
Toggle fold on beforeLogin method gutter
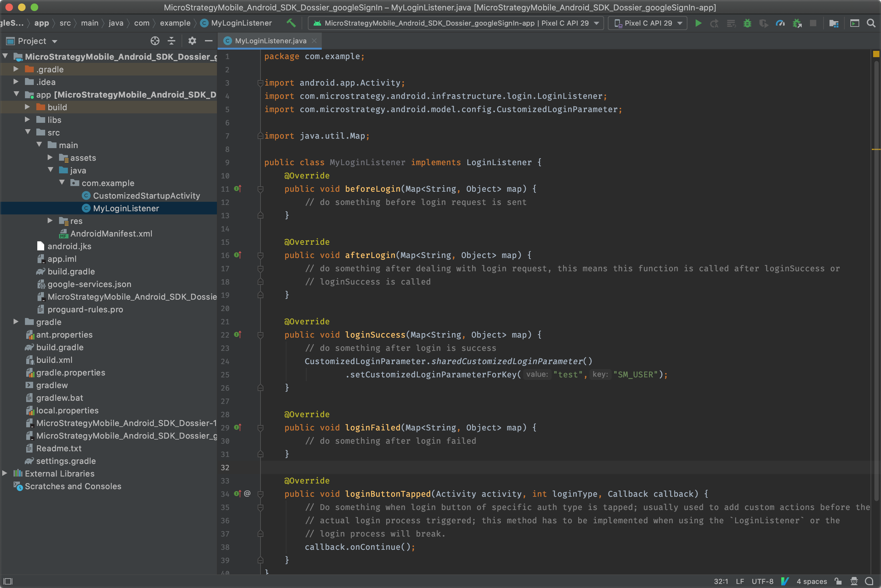[261, 189]
